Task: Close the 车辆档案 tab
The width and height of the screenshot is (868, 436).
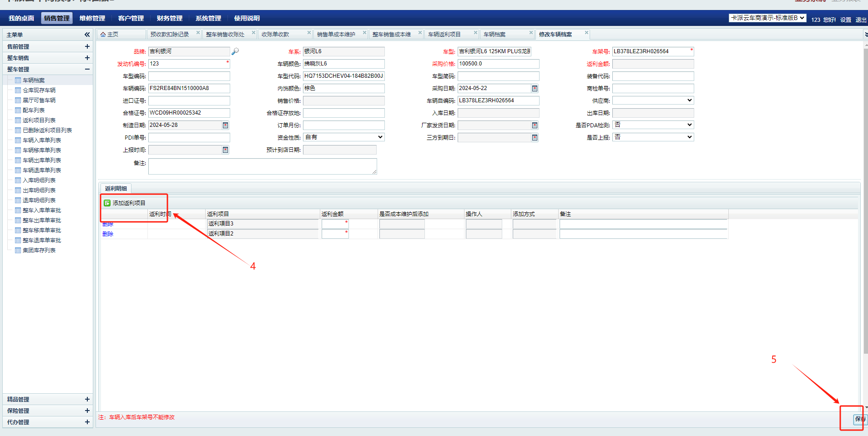Action: 531,33
